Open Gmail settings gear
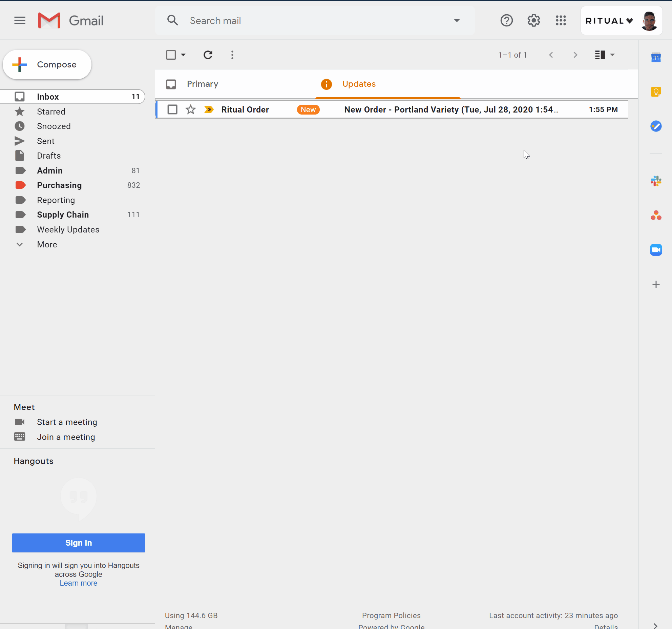The height and width of the screenshot is (629, 672). (x=534, y=21)
